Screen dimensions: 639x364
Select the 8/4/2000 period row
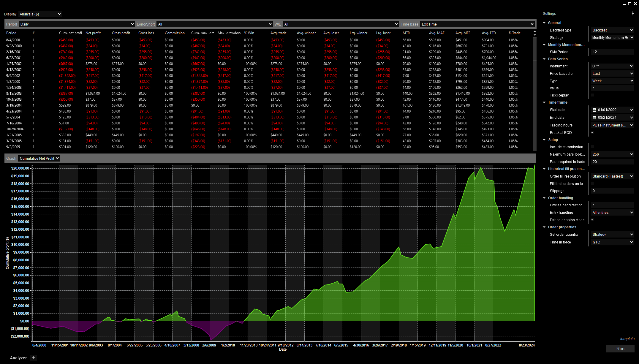269,40
